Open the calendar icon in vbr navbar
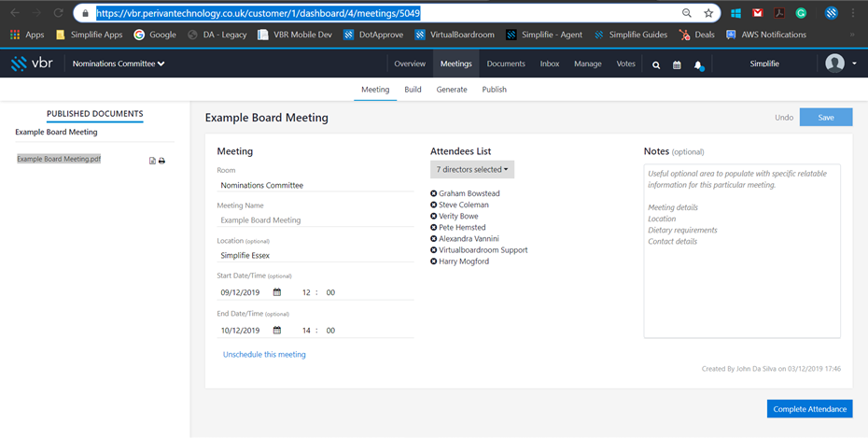The height and width of the screenshot is (438, 868). tap(677, 64)
